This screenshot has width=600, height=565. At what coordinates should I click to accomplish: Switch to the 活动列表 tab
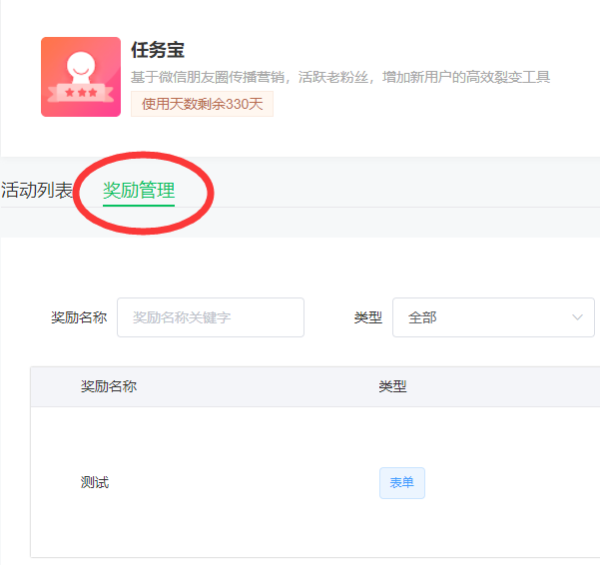(37, 190)
